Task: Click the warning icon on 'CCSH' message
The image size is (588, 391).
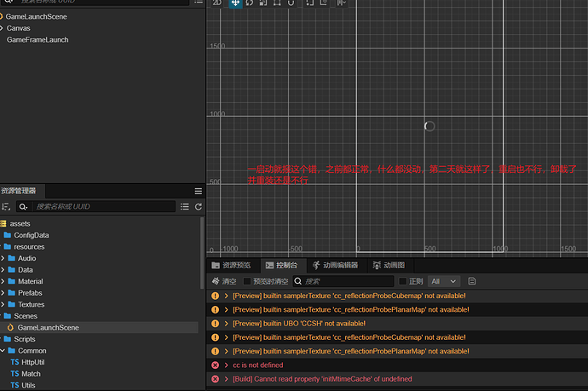Action: coord(215,323)
